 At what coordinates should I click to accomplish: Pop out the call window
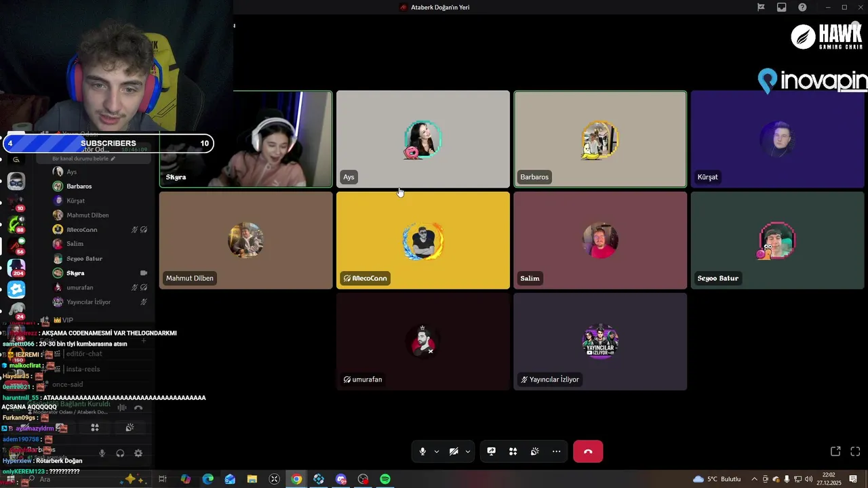[x=835, y=451]
